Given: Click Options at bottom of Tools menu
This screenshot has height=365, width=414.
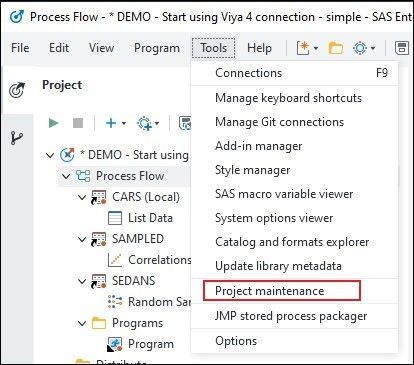Looking at the screenshot, I should (x=236, y=341).
